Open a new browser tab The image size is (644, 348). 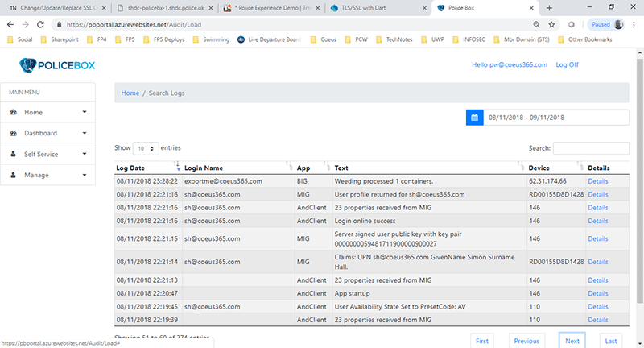click(549, 7)
